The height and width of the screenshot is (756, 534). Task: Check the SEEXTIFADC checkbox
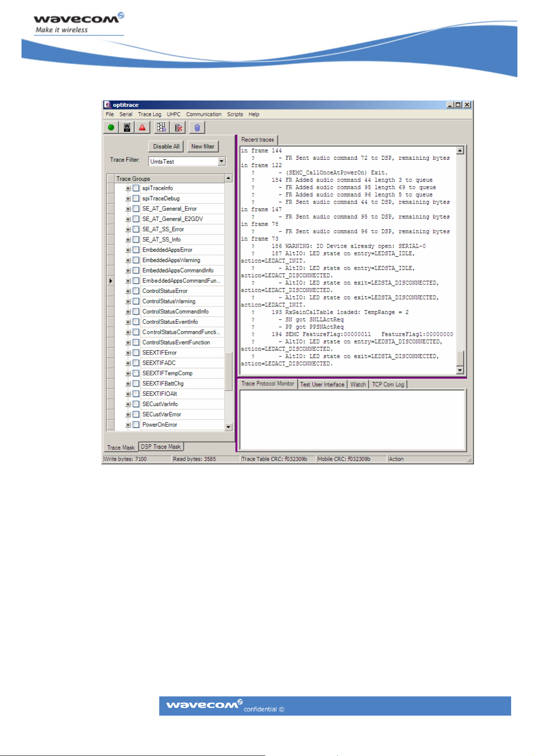136,363
